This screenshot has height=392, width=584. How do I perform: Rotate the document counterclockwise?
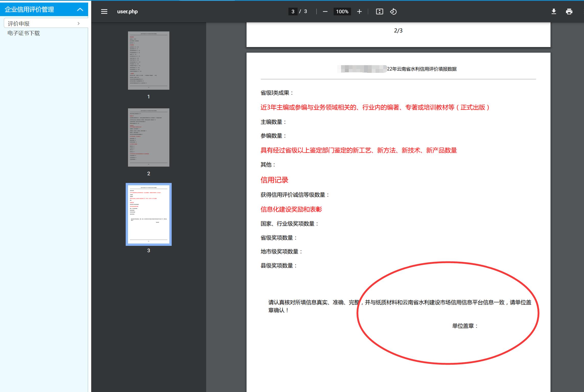tap(393, 11)
